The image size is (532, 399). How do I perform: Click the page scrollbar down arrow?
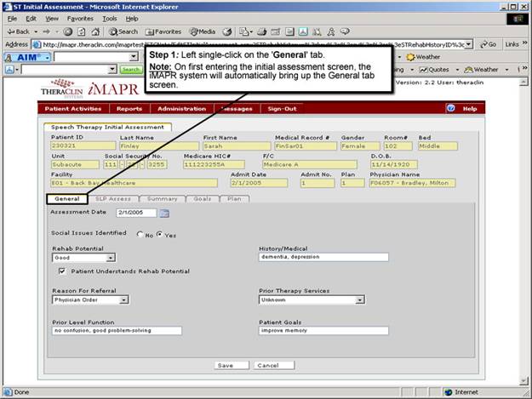click(523, 381)
